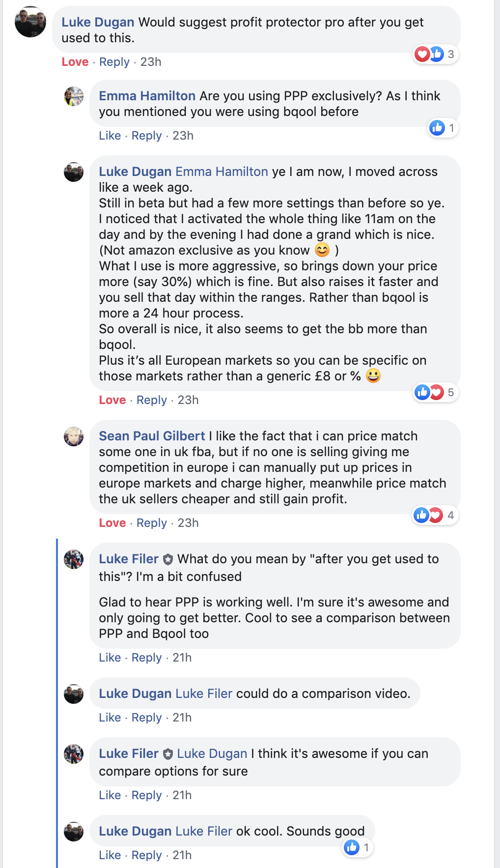500x868 pixels.
Task: Like Luke Dugan's 'comparison video' comment
Action: [x=110, y=718]
